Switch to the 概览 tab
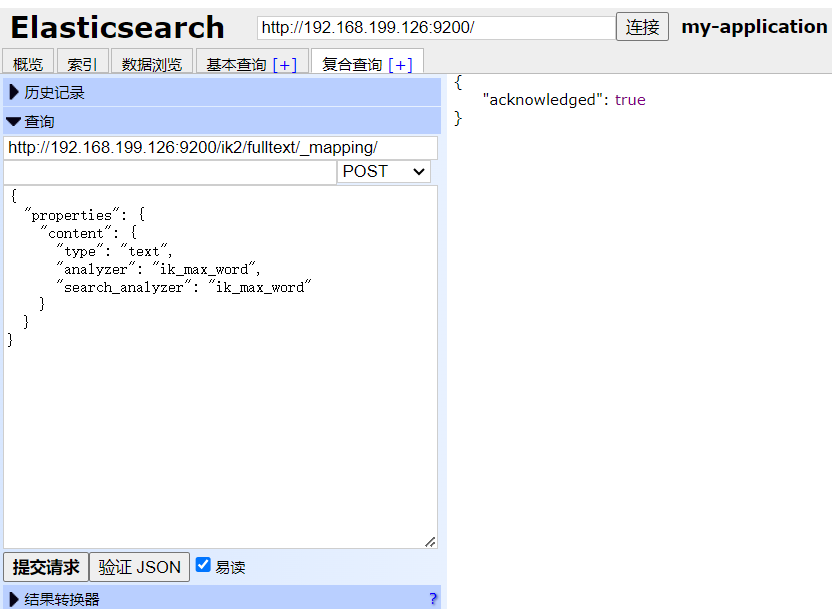This screenshot has height=609, width=832. 28,62
